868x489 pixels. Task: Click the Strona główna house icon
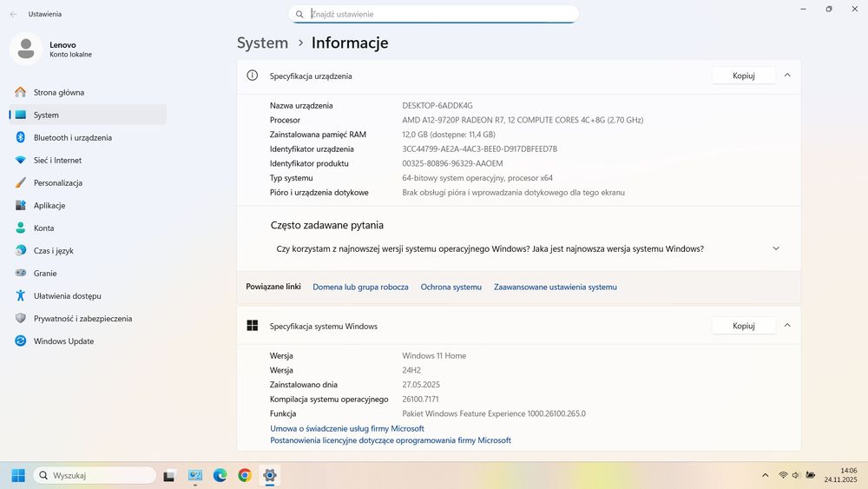point(21,92)
